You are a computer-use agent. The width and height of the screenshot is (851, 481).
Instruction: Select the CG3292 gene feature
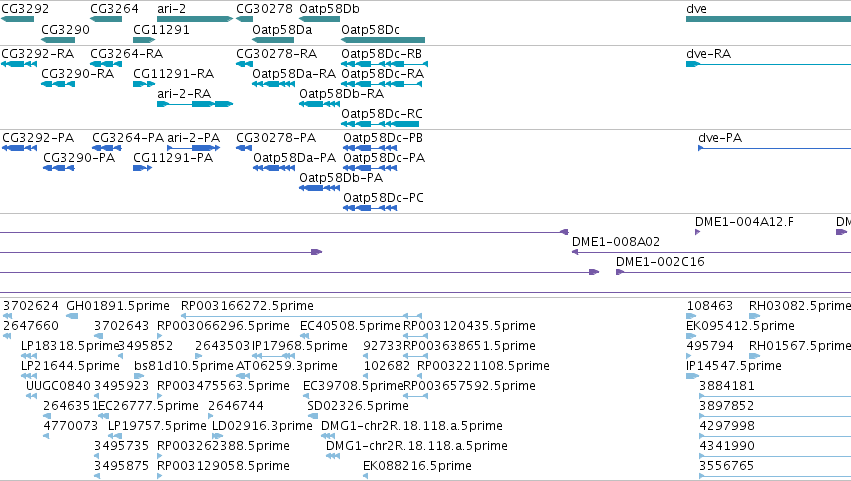(x=17, y=19)
